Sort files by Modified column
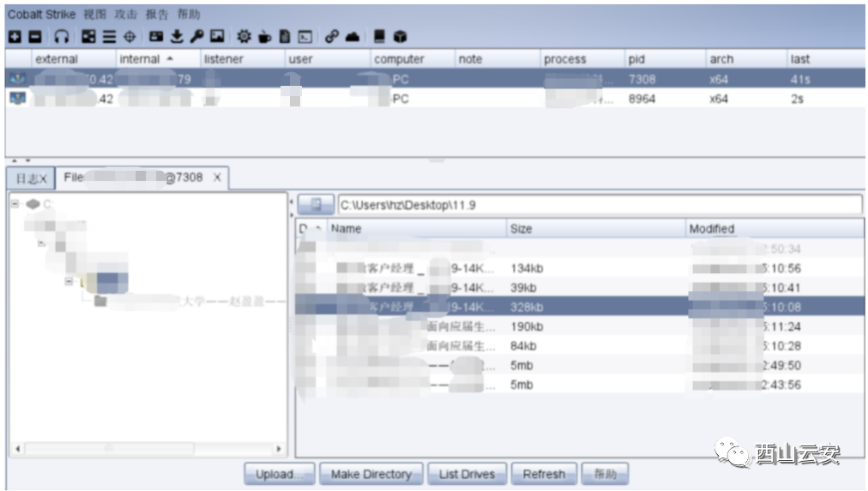Viewport: 868px width, 491px height. (775, 228)
